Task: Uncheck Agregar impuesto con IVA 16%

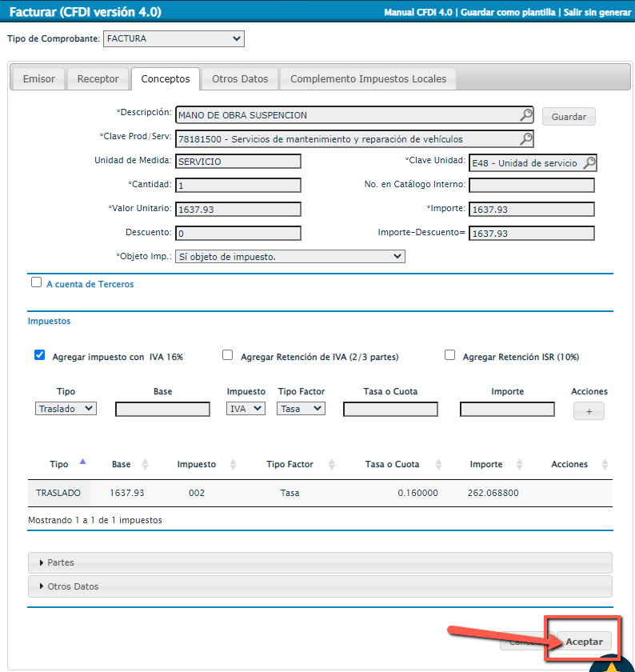Action: coord(39,355)
